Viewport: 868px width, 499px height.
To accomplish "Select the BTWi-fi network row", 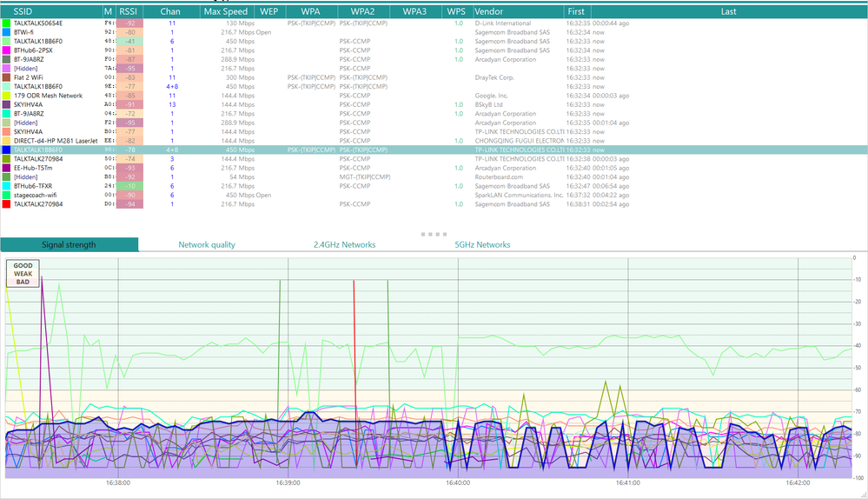I will [434, 32].
